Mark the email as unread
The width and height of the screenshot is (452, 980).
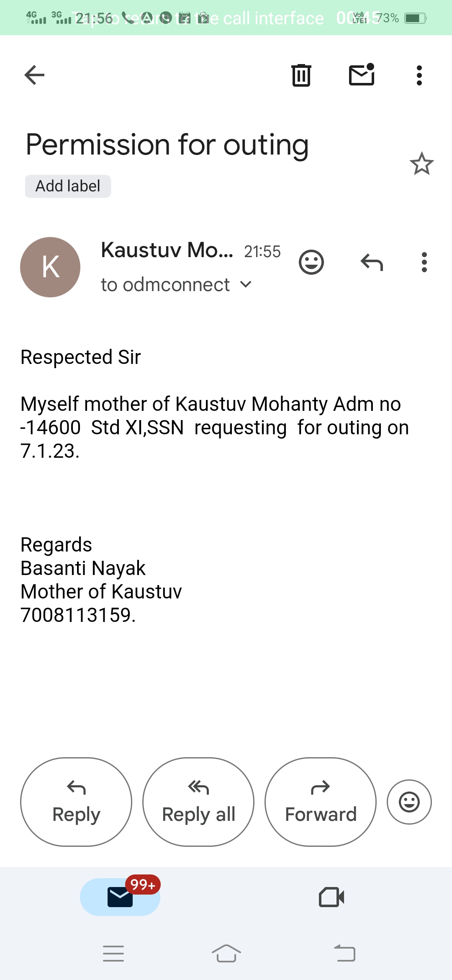tap(362, 75)
